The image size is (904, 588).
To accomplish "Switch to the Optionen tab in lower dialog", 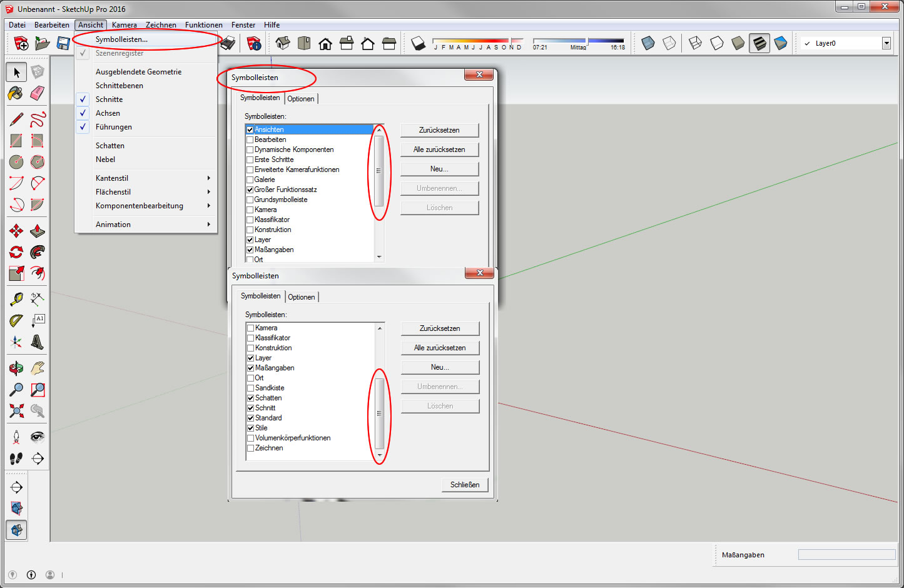I will pyautogui.click(x=302, y=297).
